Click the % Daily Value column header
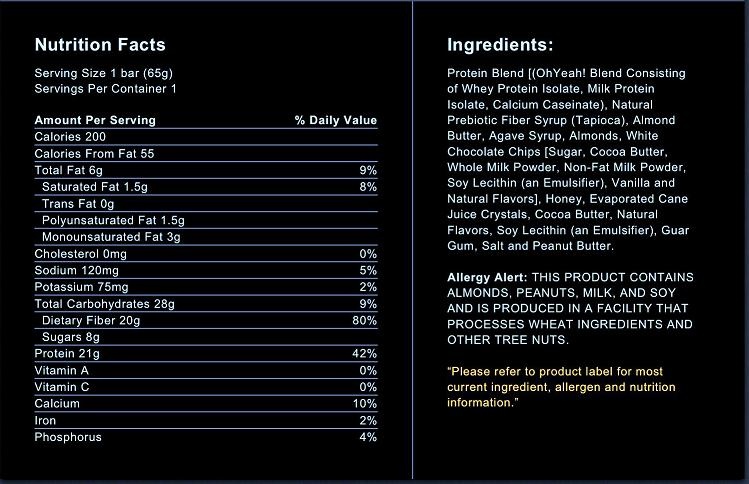Viewport: 749px width, 484px height. [336, 120]
